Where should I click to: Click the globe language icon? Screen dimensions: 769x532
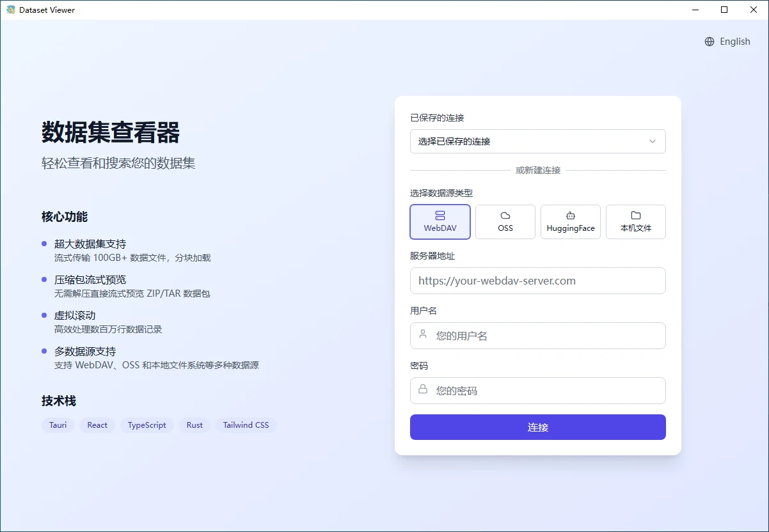click(709, 42)
